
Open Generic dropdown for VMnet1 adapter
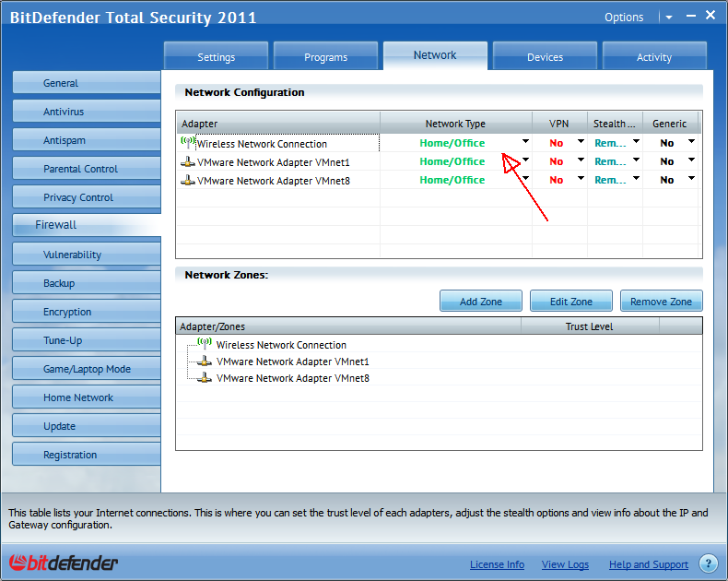(x=691, y=160)
